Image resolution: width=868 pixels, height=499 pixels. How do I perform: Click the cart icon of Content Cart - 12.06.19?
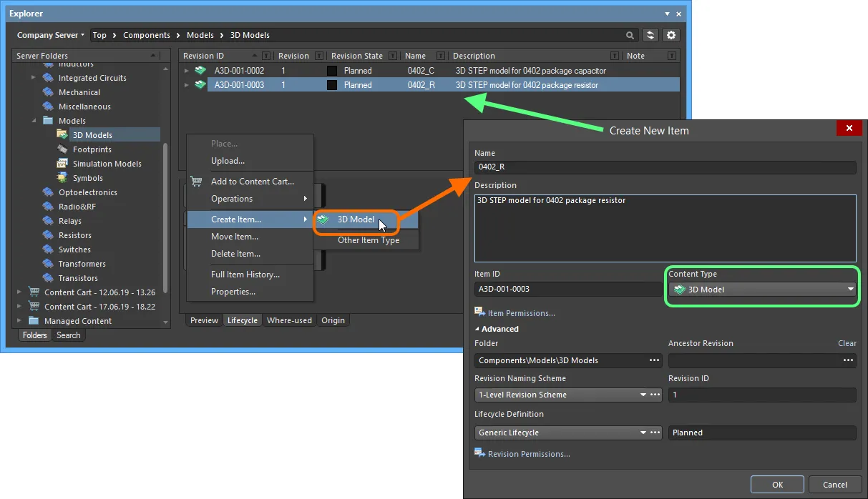(34, 292)
